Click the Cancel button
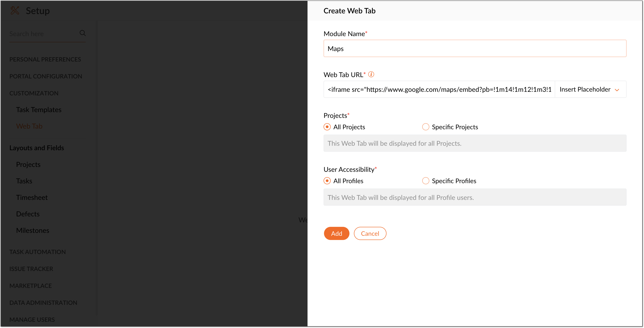 coord(370,233)
